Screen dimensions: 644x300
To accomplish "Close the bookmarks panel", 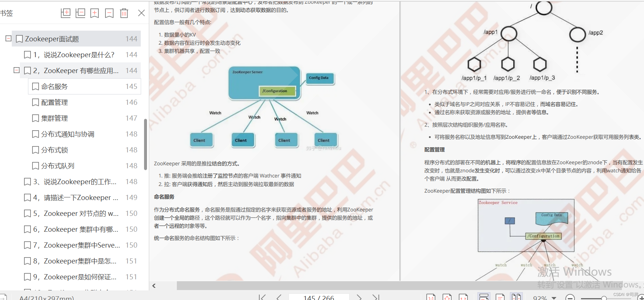I will 141,13.
